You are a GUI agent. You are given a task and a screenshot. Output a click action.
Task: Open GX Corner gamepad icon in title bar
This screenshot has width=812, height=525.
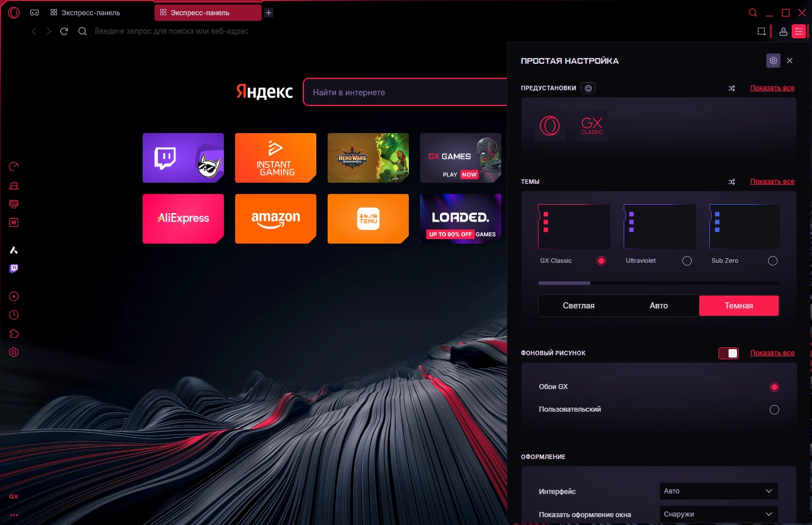point(34,12)
